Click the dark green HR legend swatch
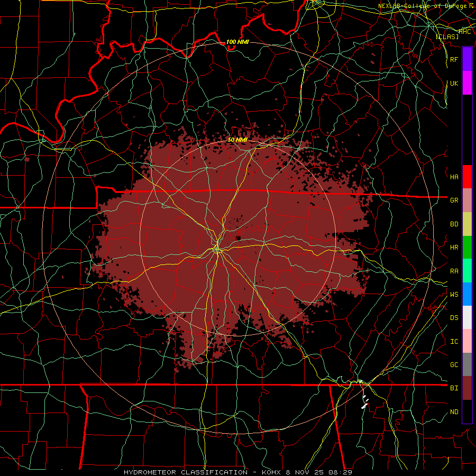476x476 pixels. click(467, 247)
